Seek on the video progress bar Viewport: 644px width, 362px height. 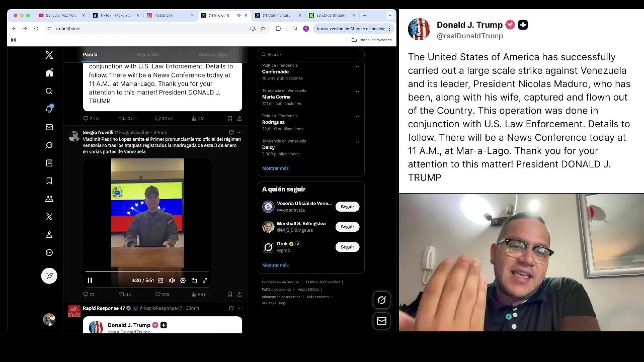tap(147, 271)
